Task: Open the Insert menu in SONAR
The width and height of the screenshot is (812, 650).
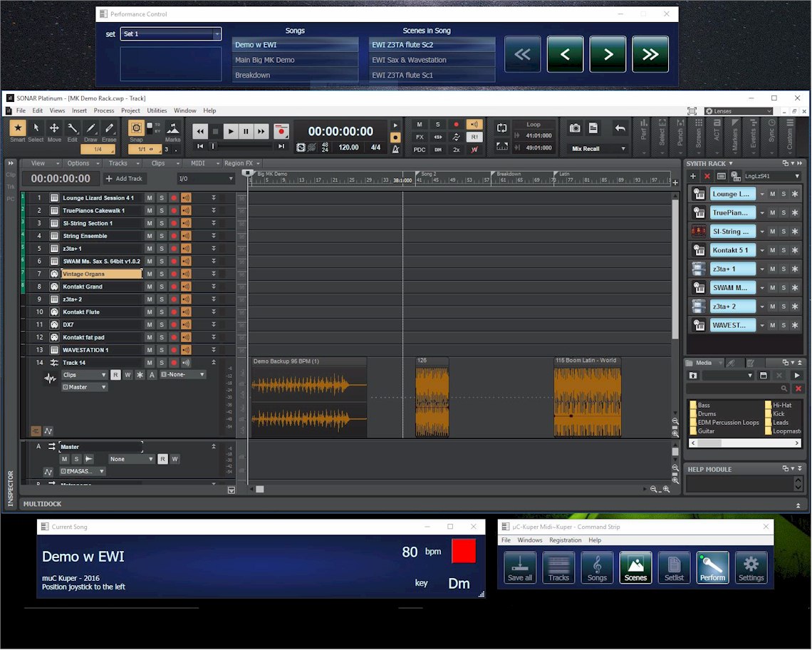Action: pos(79,110)
